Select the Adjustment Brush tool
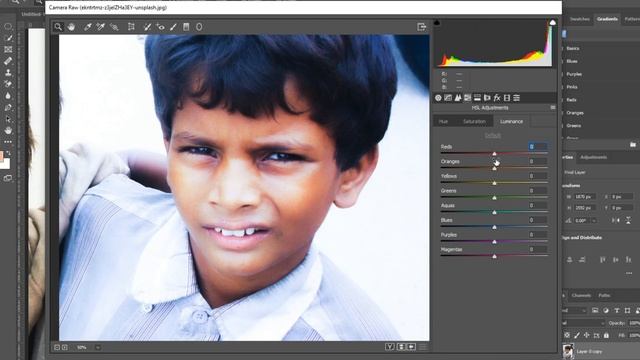 (x=173, y=27)
